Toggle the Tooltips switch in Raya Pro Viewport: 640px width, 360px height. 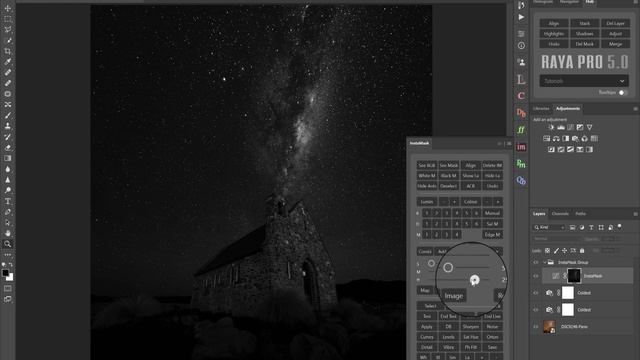click(623, 93)
